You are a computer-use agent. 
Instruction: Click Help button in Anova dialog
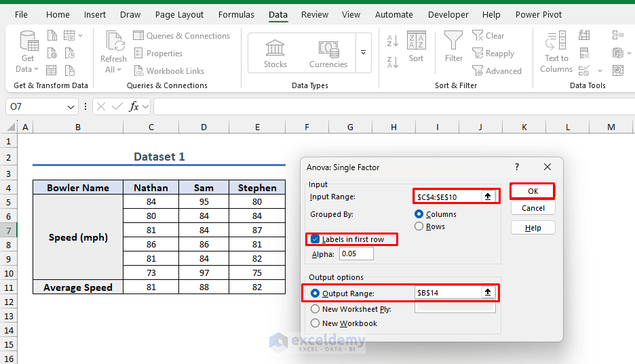click(x=533, y=228)
